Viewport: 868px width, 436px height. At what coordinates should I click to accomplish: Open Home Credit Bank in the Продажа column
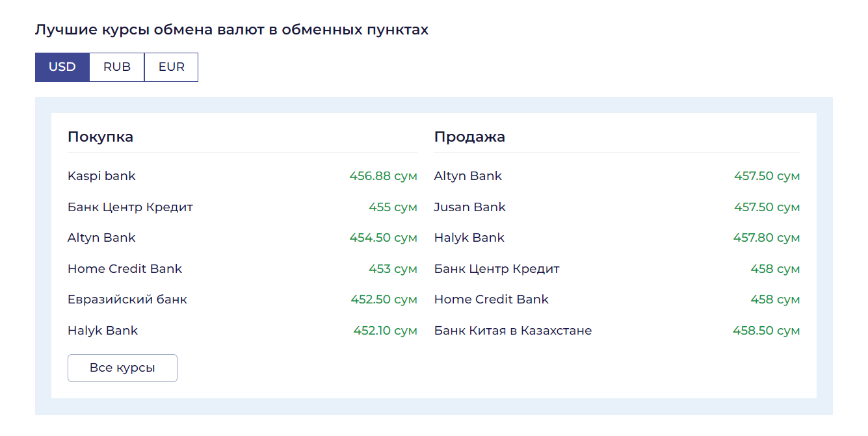[492, 300]
